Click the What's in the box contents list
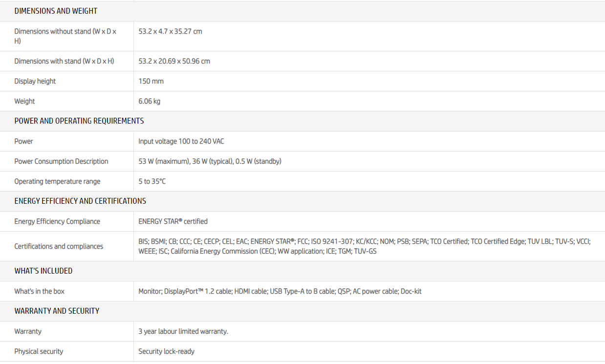The height and width of the screenshot is (364, 605). click(280, 291)
